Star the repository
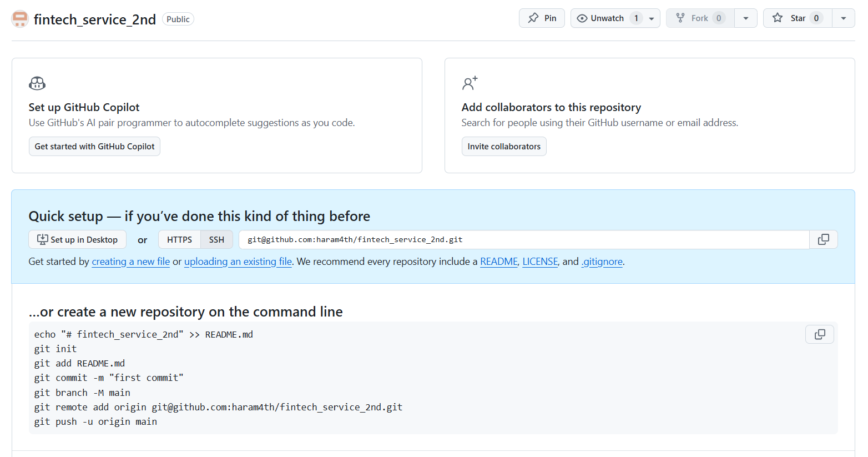This screenshot has height=457, width=868. tap(798, 18)
